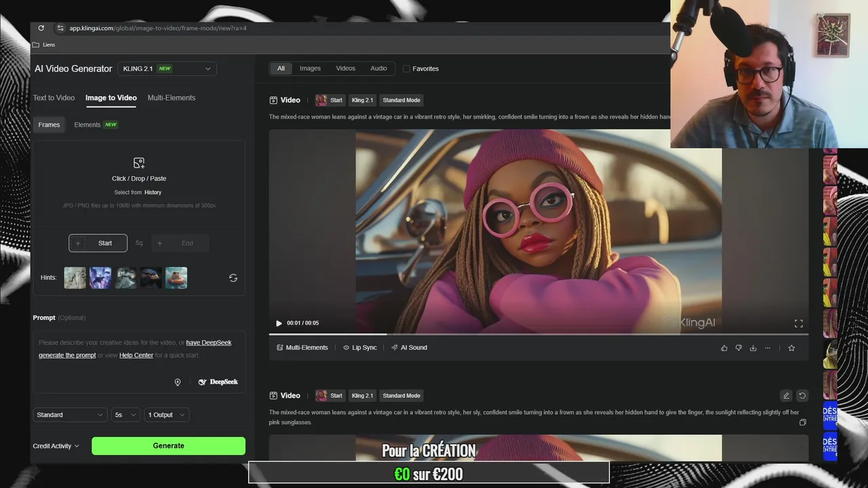The image size is (868, 488).
Task: Open the three-dot more options menu
Action: click(768, 348)
